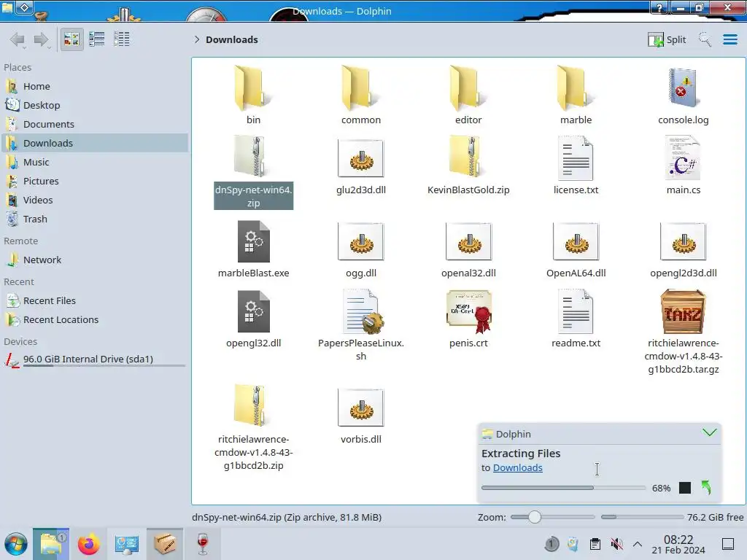Image resolution: width=747 pixels, height=560 pixels.
Task: Select Downloads in the sidebar
Action: (x=96, y=144)
